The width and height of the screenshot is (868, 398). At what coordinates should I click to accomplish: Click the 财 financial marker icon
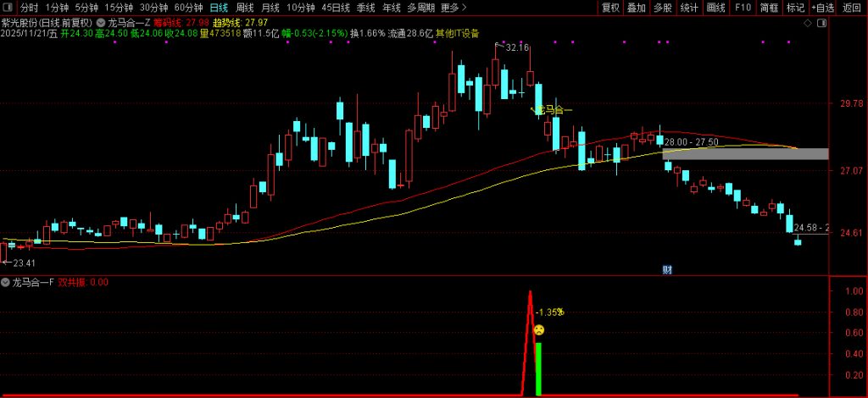[667, 269]
